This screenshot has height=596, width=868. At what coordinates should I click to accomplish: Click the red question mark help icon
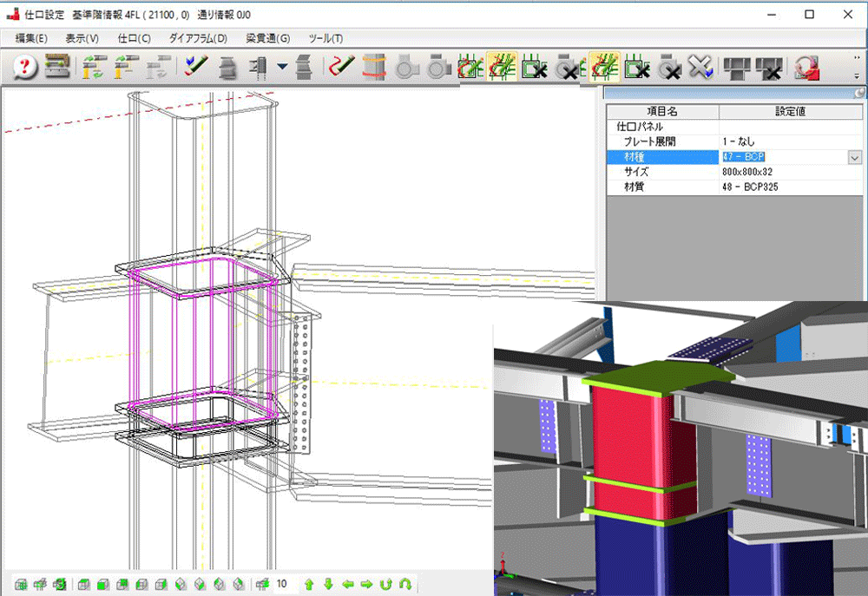pos(25,68)
